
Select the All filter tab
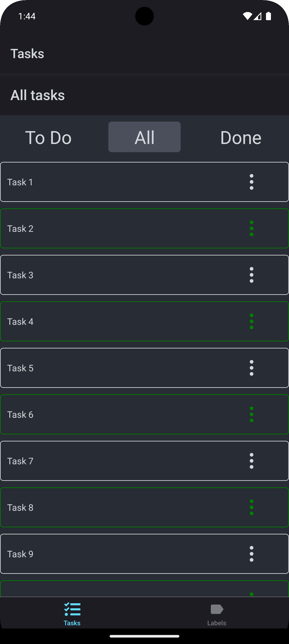[144, 137]
